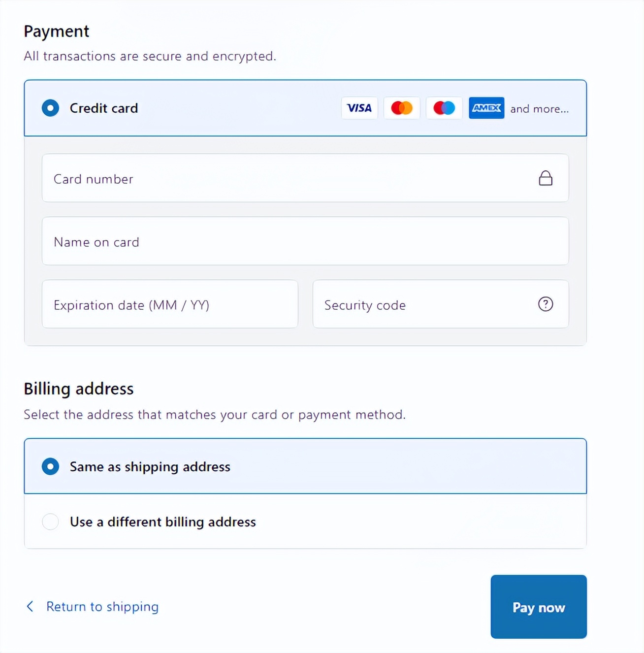
Task: Select the Billing address section heading
Action: [79, 389]
